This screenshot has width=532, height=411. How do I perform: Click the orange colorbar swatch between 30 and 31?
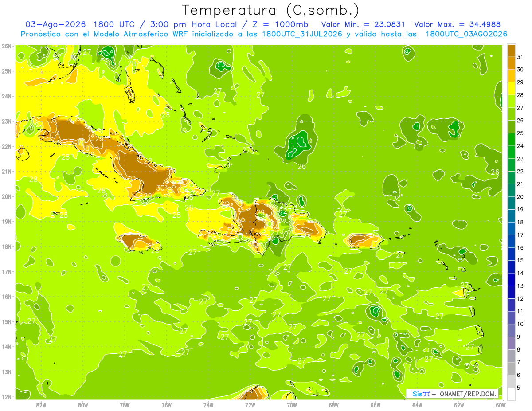(x=511, y=63)
